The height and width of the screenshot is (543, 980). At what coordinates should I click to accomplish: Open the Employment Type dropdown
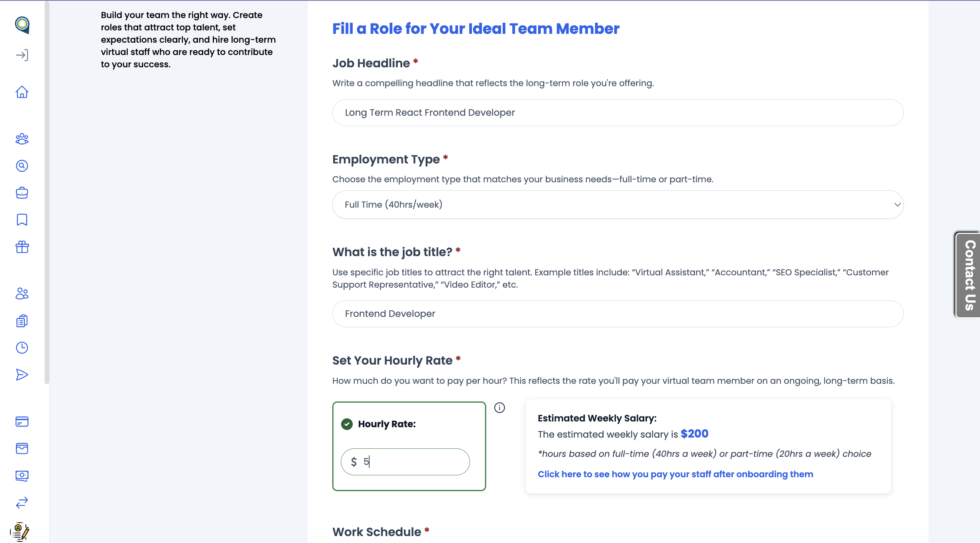coord(618,205)
